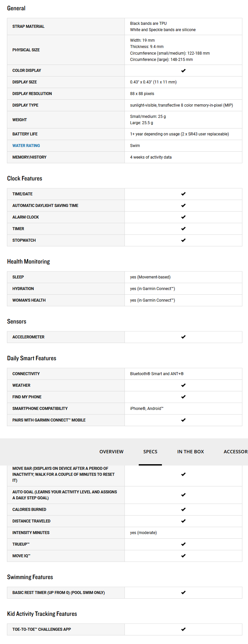Click the Calories Burned checkmark
The width and height of the screenshot is (248, 644).
[183, 510]
